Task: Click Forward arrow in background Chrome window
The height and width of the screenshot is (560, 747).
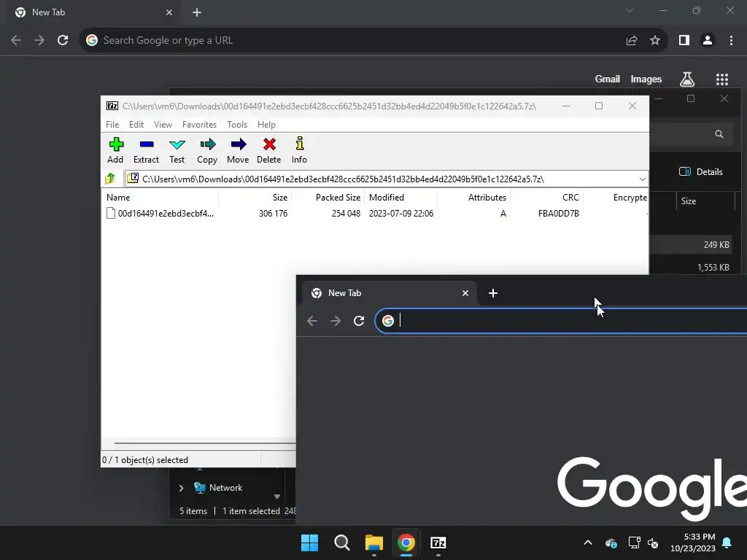Action: coord(39,41)
